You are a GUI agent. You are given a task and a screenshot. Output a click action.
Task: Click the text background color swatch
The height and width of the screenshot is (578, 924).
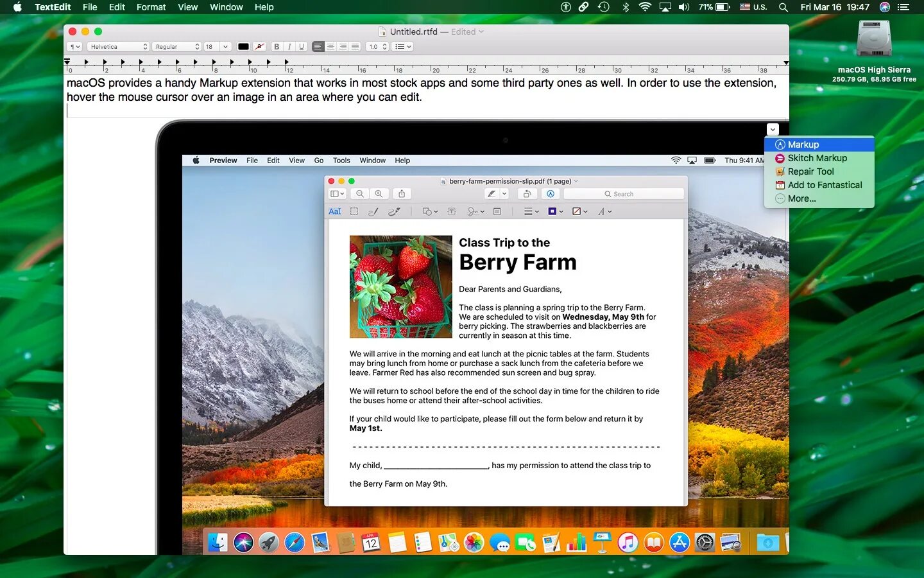pos(259,47)
